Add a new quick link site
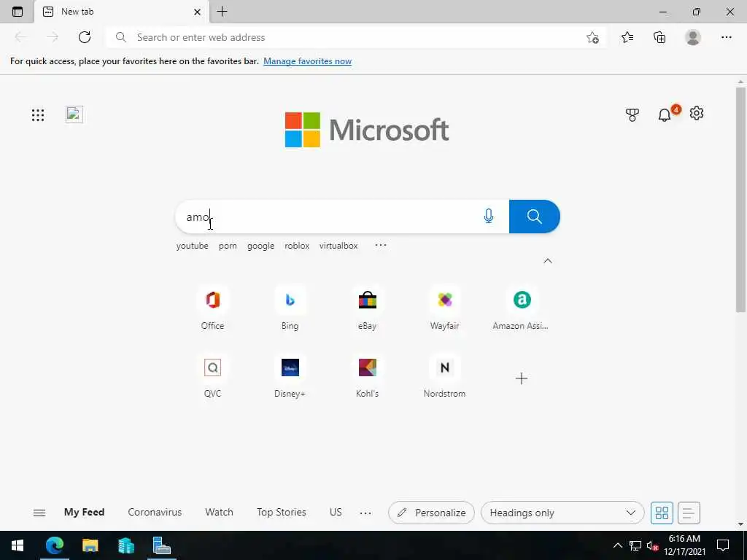The height and width of the screenshot is (560, 747). (x=521, y=378)
